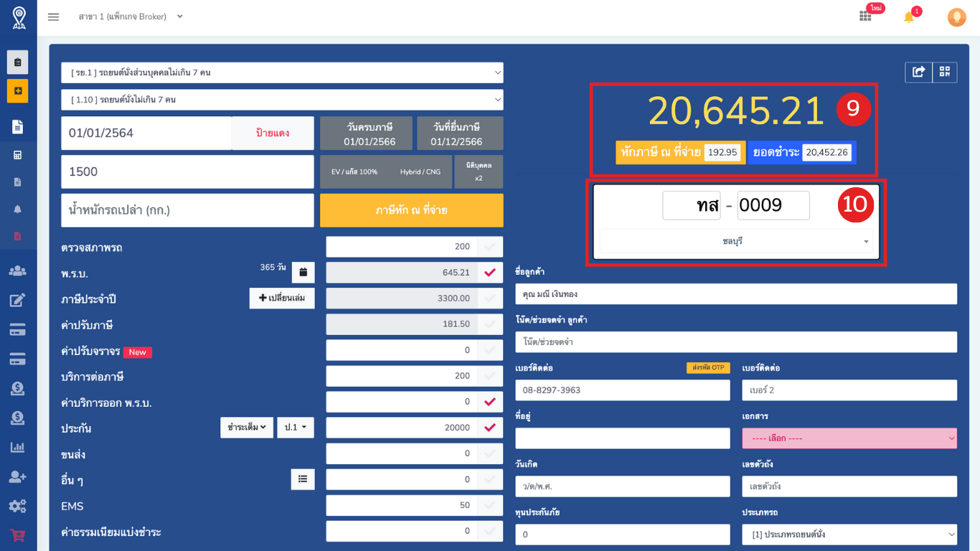The height and width of the screenshot is (551, 980).
Task: Open the white document icon in the sidebar
Action: [18, 127]
